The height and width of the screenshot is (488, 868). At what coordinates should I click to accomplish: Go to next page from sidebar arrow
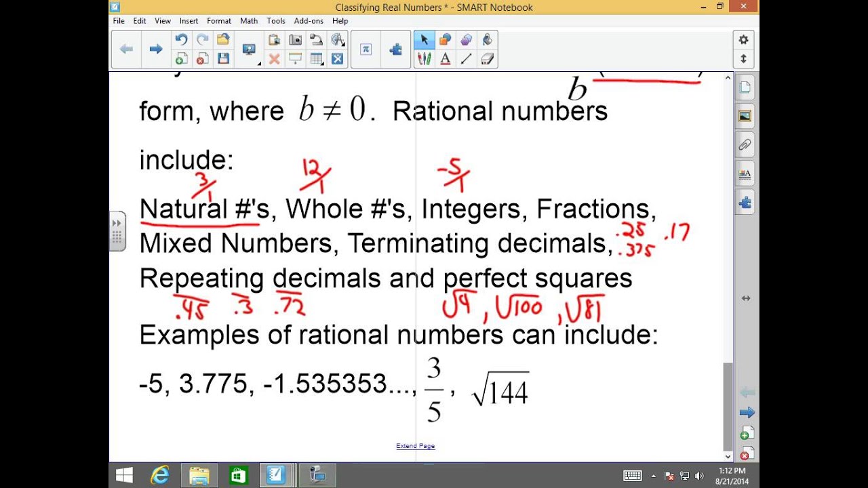(x=746, y=412)
